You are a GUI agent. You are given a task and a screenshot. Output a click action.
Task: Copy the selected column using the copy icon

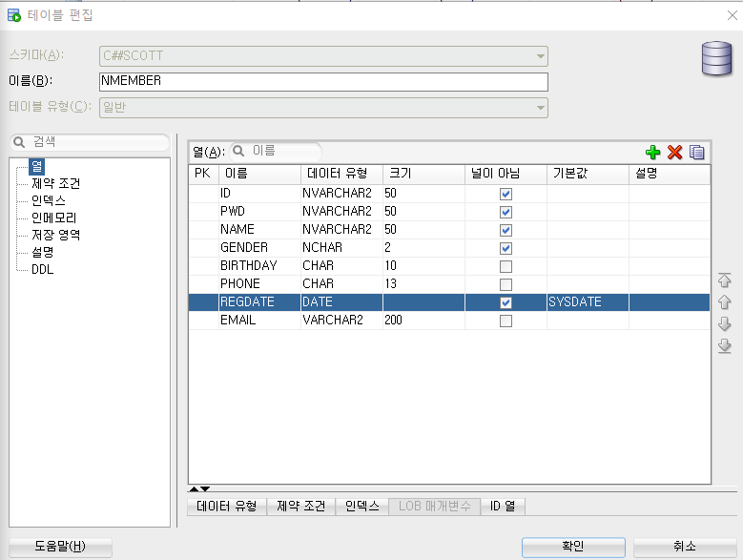[x=696, y=152]
